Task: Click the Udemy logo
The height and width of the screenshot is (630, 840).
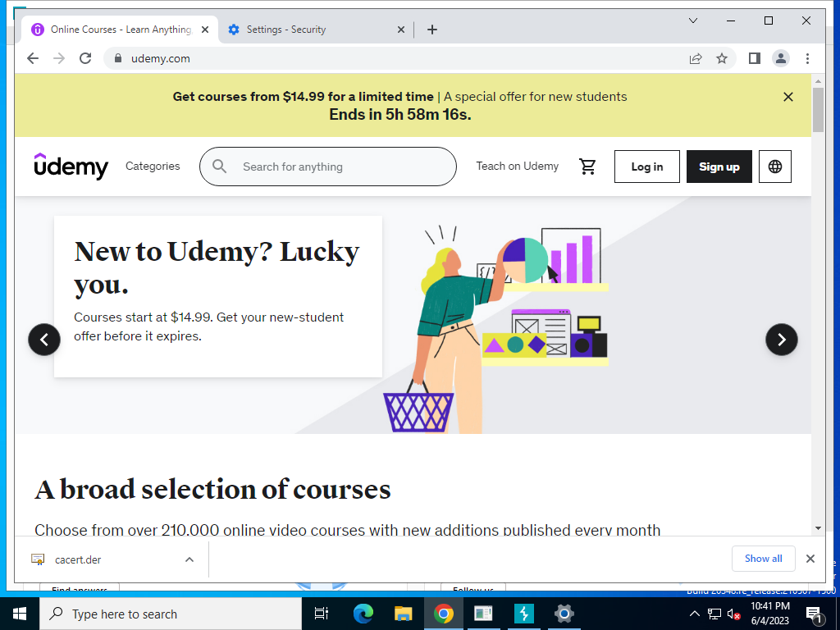Action: [71, 166]
